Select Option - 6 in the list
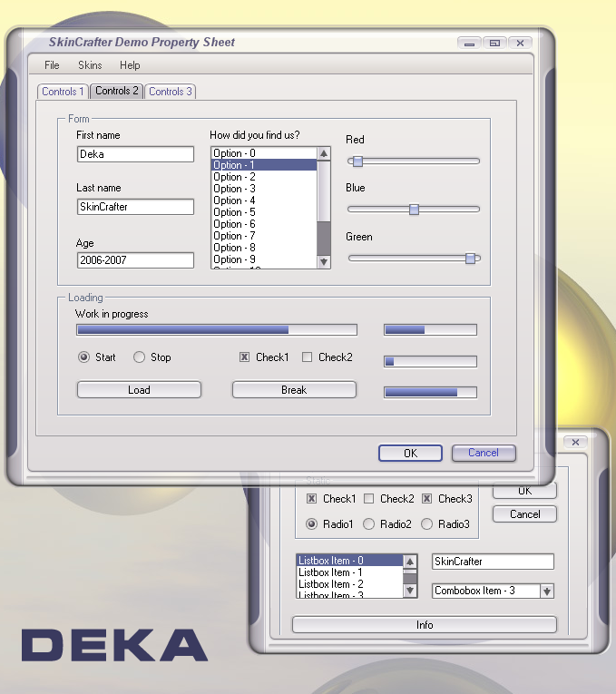616x694 pixels. pos(264,224)
